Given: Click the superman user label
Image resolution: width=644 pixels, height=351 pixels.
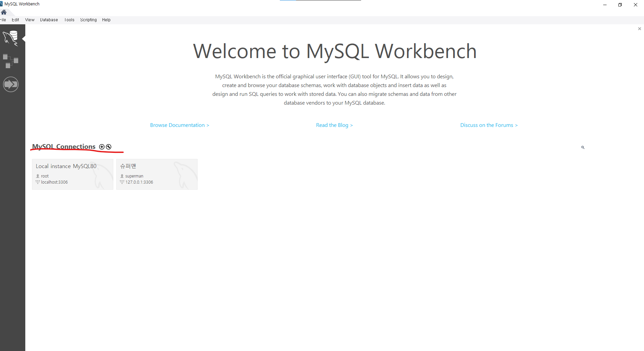Looking at the screenshot, I should pos(134,176).
